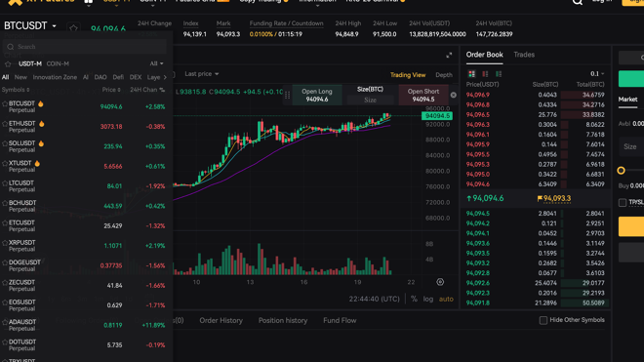Expand chart to fullscreen
The height and width of the screenshot is (362, 644).
449,55
